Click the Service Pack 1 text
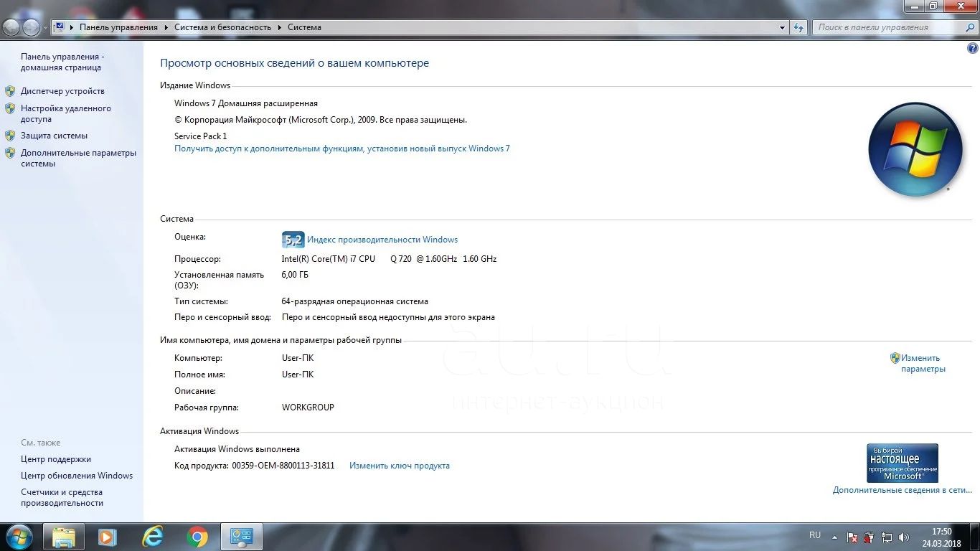 click(x=201, y=136)
